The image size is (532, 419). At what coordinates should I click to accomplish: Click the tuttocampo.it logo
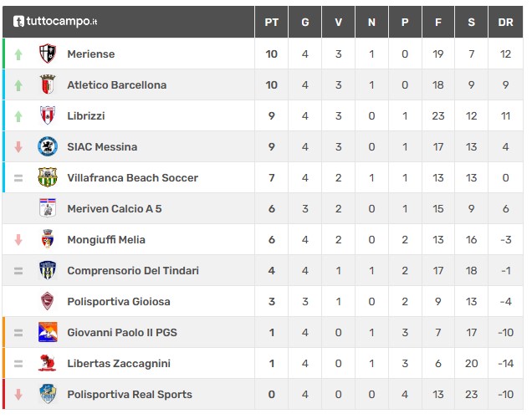55,22
